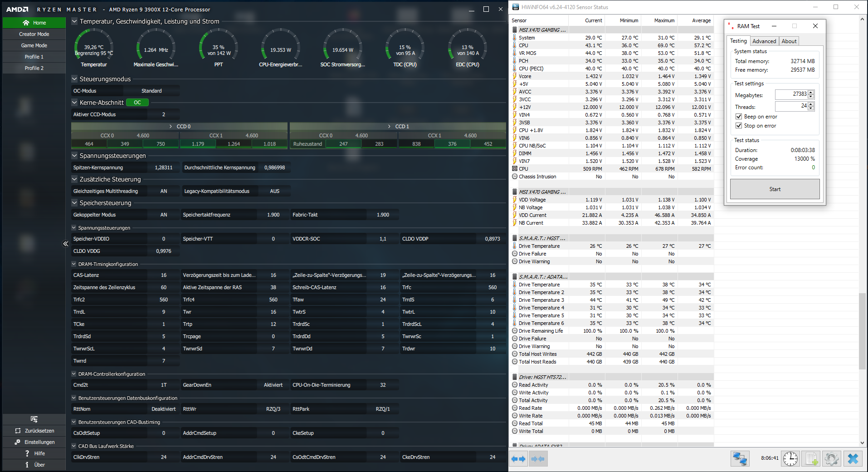This screenshot has height=472, width=868.
Task: Click the Vcore voltage bolt icon in HWiNFO
Action: click(515, 76)
